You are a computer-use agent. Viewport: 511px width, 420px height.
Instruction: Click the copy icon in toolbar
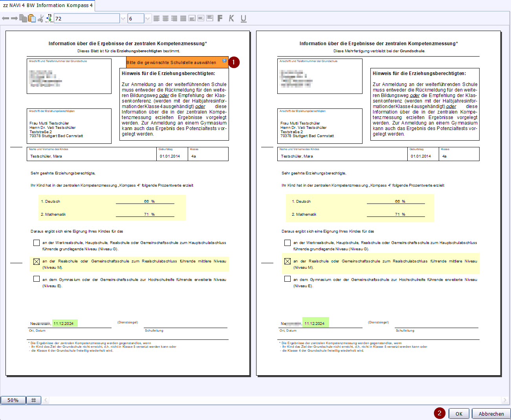(x=23, y=18)
